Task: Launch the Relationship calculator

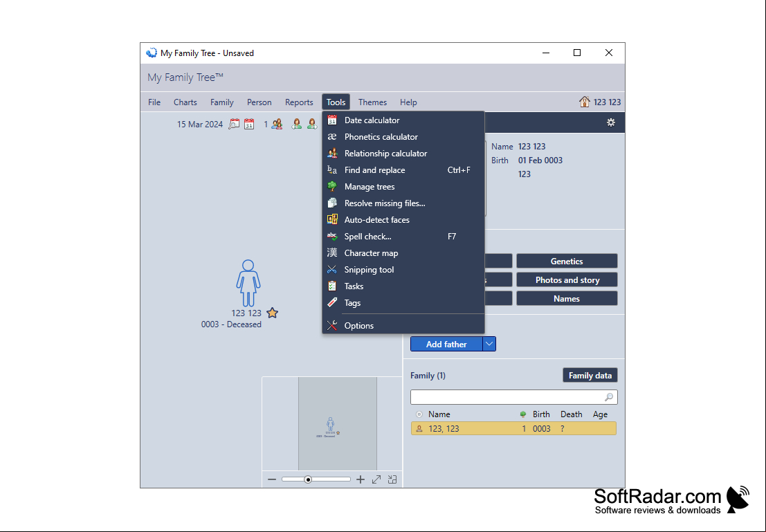Action: point(403,154)
